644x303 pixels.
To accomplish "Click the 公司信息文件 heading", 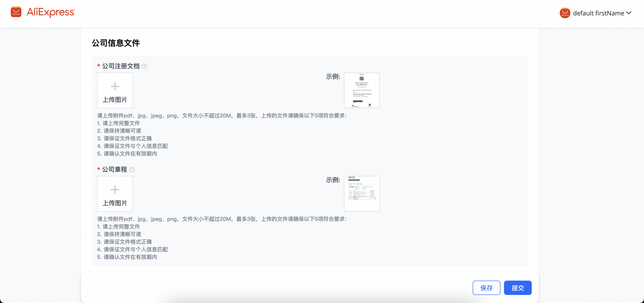I will point(116,43).
